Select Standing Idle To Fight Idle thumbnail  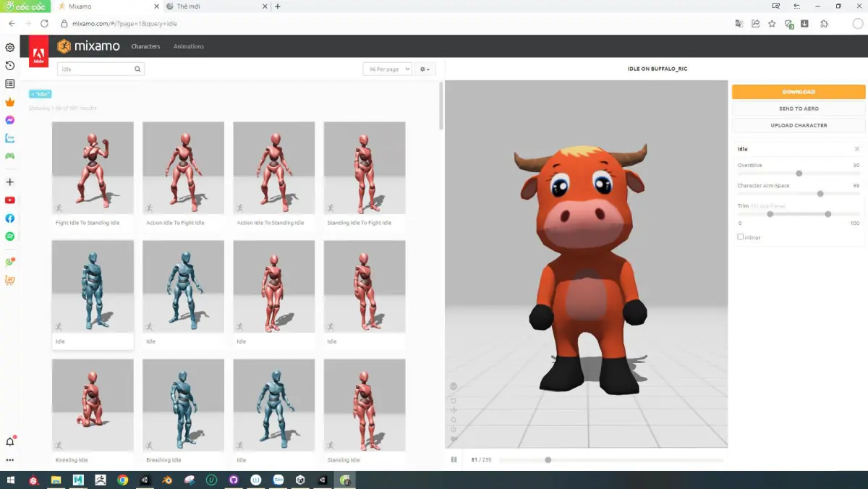pos(365,168)
